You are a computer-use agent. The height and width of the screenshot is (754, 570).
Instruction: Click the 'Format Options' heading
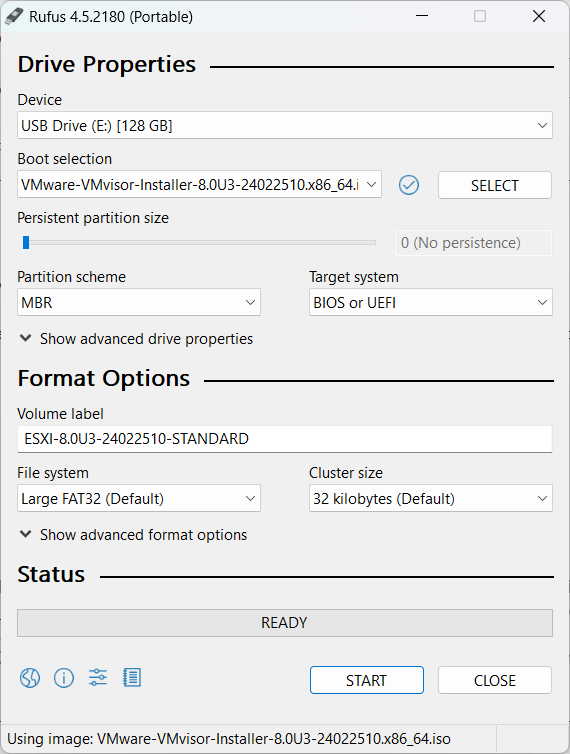pyautogui.click(x=104, y=378)
